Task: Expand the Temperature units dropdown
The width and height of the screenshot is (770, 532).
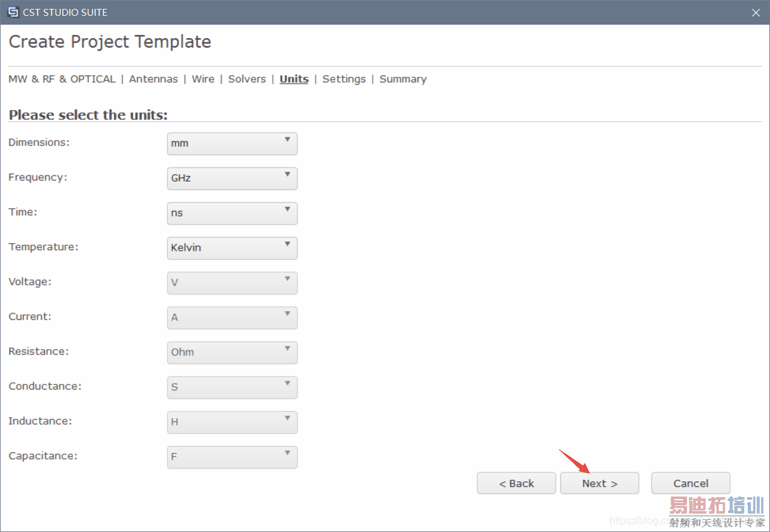Action: [x=232, y=248]
